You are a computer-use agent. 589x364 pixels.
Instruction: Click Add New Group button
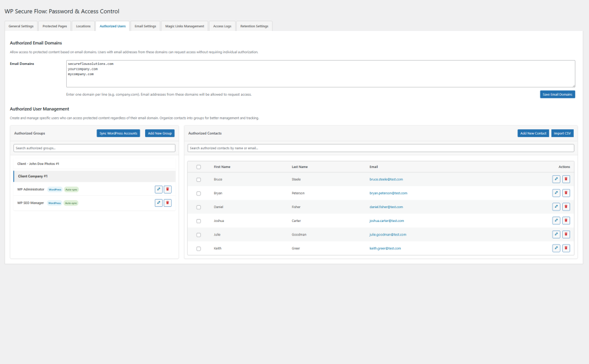click(160, 133)
